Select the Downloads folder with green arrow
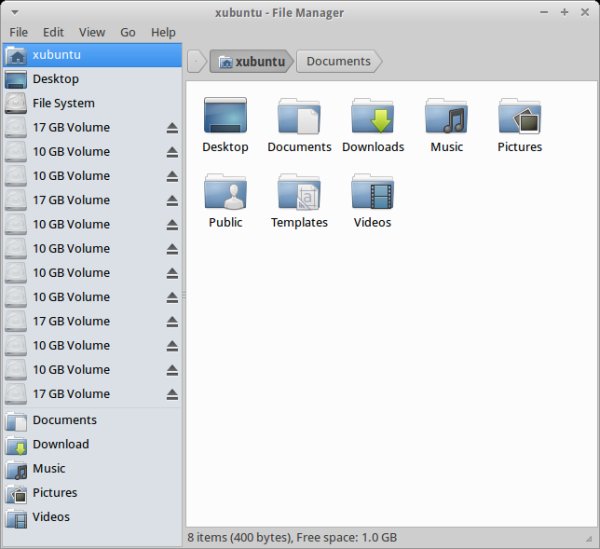Image resolution: width=600 pixels, height=549 pixels. (x=373, y=116)
